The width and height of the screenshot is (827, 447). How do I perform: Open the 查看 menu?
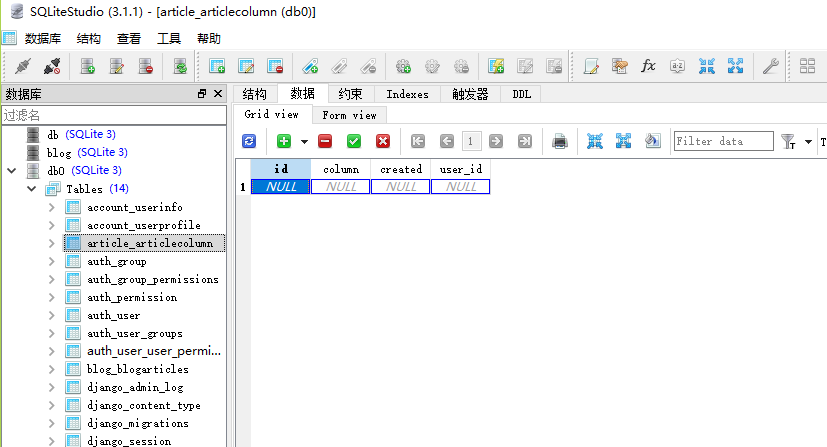coord(129,38)
